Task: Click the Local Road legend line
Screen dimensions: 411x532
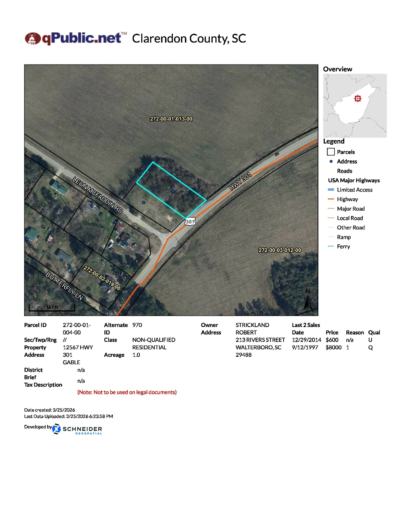Action: pyautogui.click(x=331, y=218)
